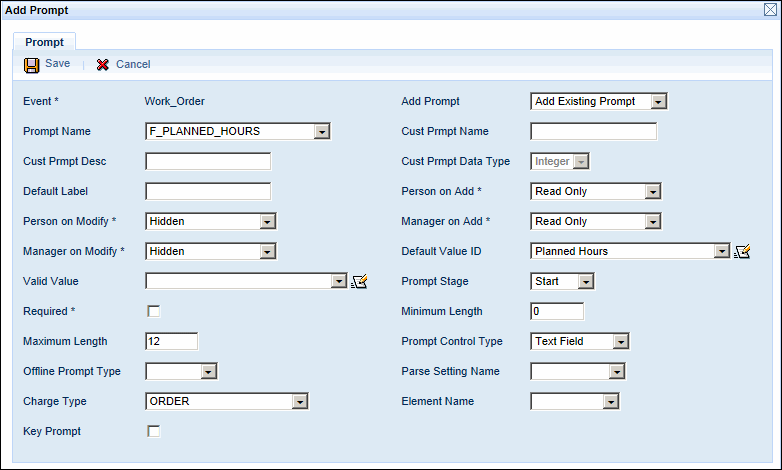The image size is (782, 470).
Task: Click the red X Cancel icon
Action: point(102,65)
